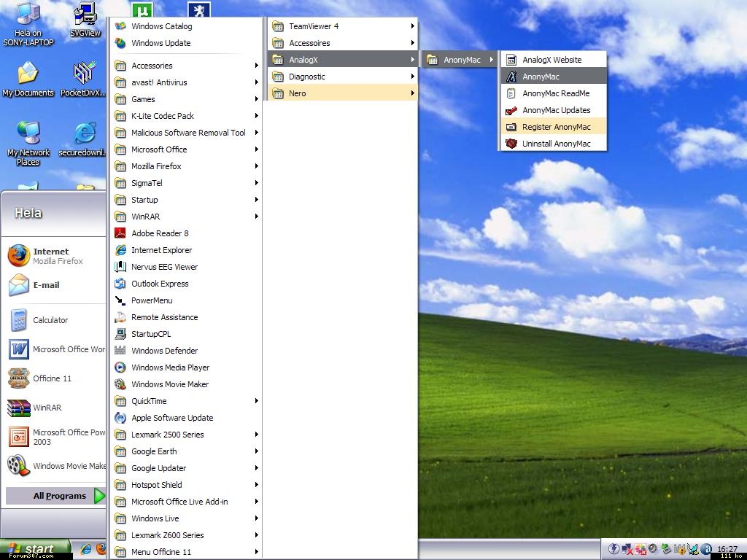Select AnonyMac submenu folder

pyautogui.click(x=460, y=60)
